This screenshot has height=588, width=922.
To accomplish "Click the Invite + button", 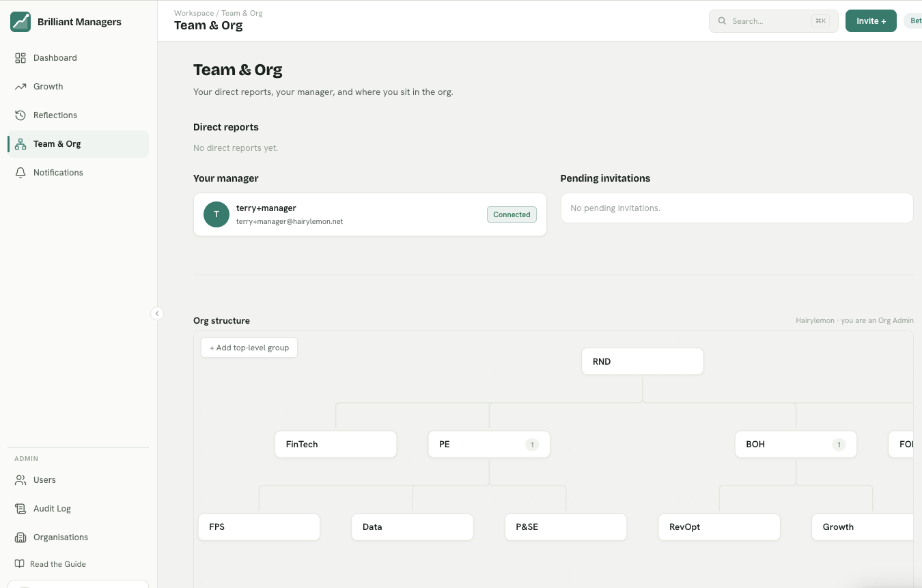I will click(x=871, y=21).
